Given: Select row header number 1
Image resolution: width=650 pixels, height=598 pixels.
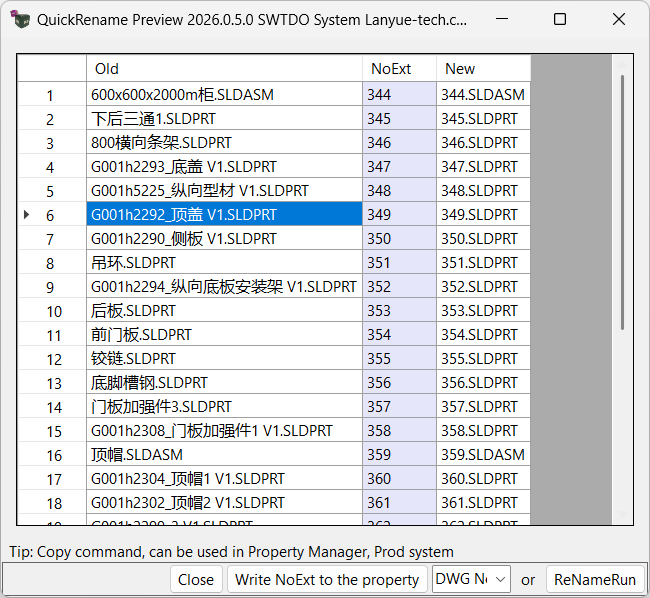Looking at the screenshot, I should pyautogui.click(x=52, y=95).
